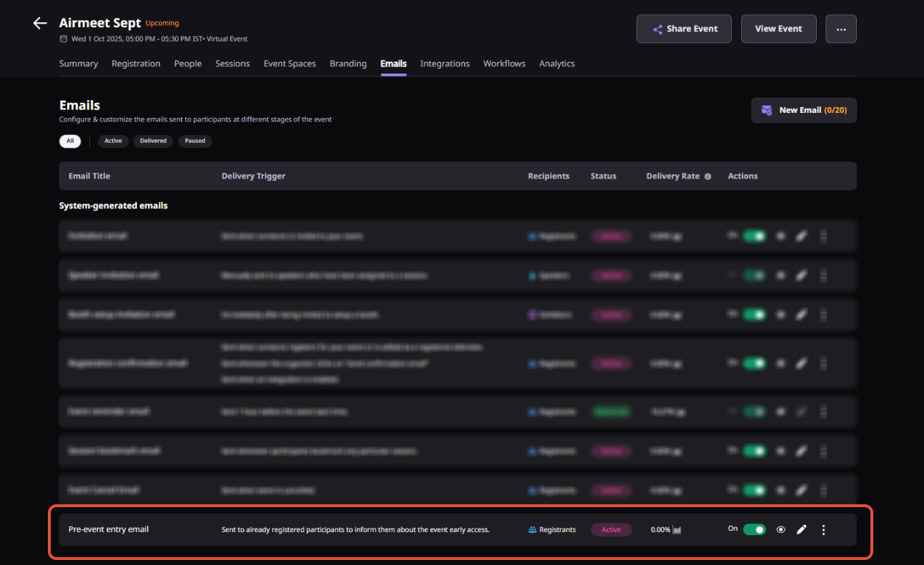Toggle off the Pre-event entry email switch
The width and height of the screenshot is (924, 565).
click(x=754, y=529)
